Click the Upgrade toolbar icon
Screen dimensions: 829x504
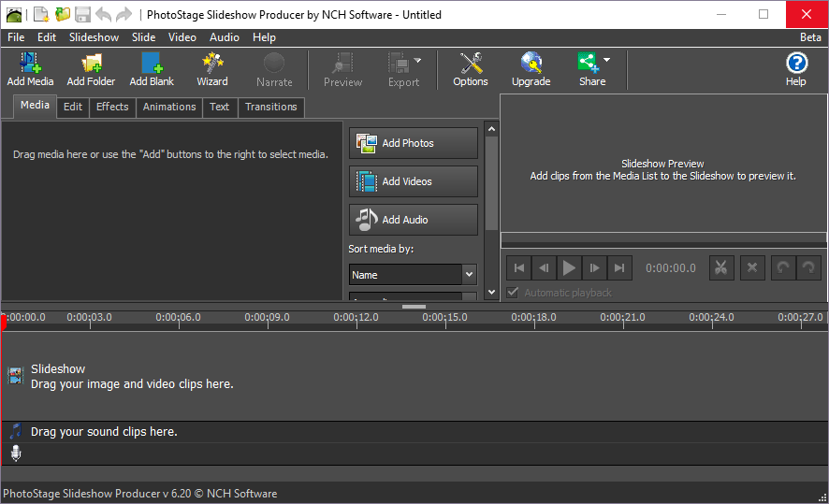pos(531,64)
